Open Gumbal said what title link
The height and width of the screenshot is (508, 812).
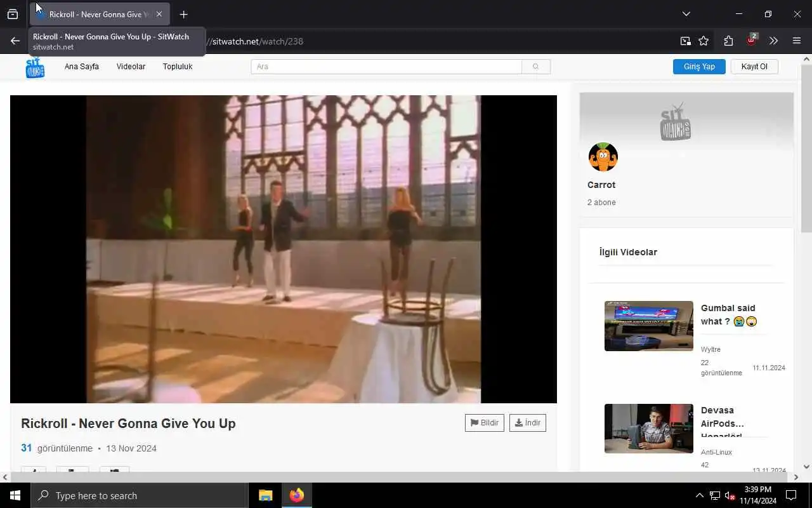pyautogui.click(x=730, y=315)
